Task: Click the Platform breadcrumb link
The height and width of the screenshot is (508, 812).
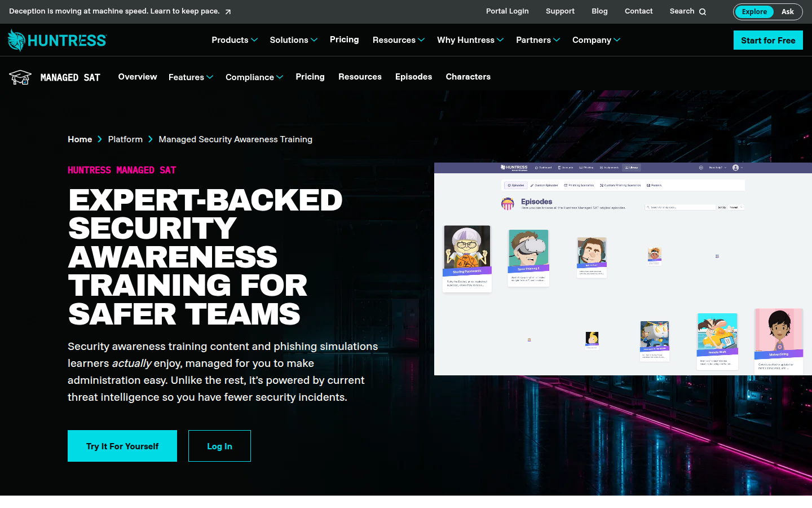Action: click(125, 139)
